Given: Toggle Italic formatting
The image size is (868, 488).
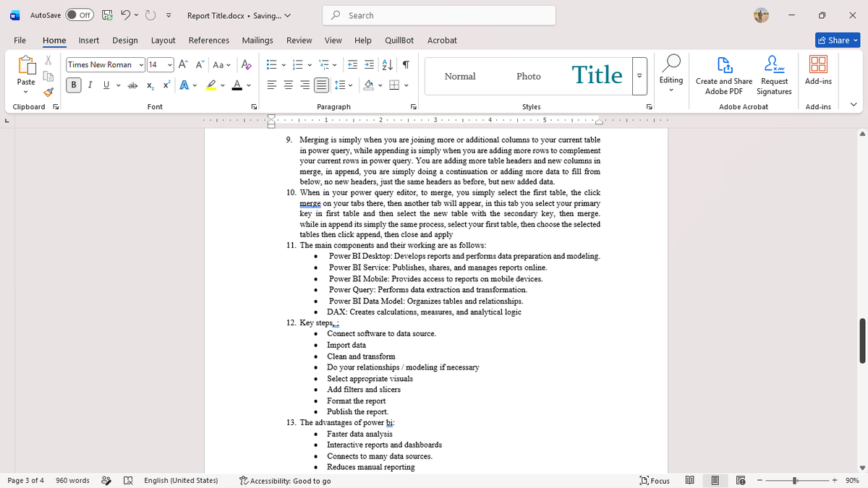Looking at the screenshot, I should click(90, 85).
